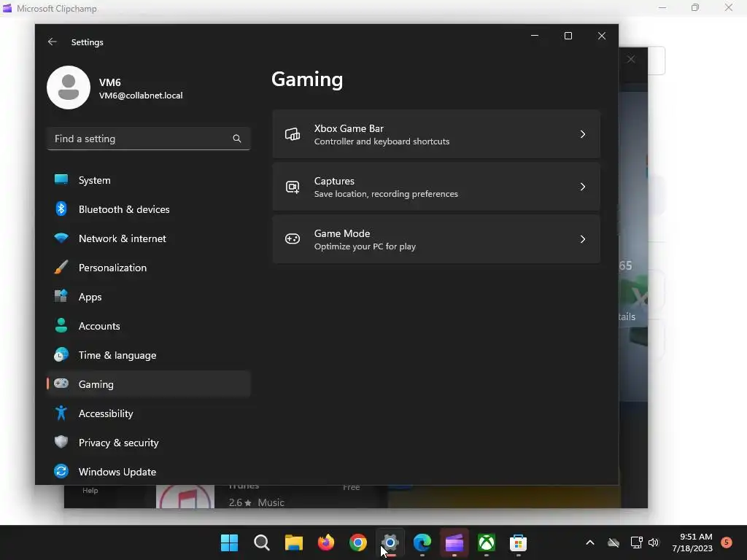Open Microsoft Edge from the taskbar
Viewport: 747px width, 560px height.
coord(422,542)
